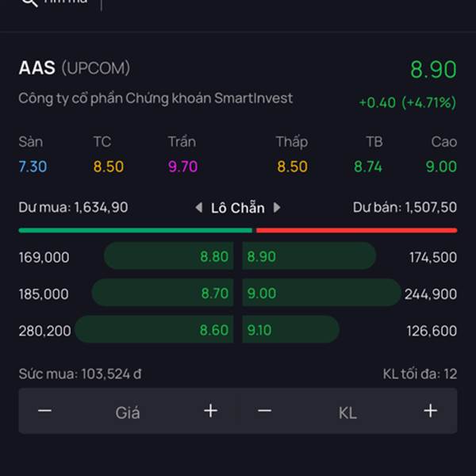Tap the Giá price input field

pyautogui.click(x=128, y=413)
